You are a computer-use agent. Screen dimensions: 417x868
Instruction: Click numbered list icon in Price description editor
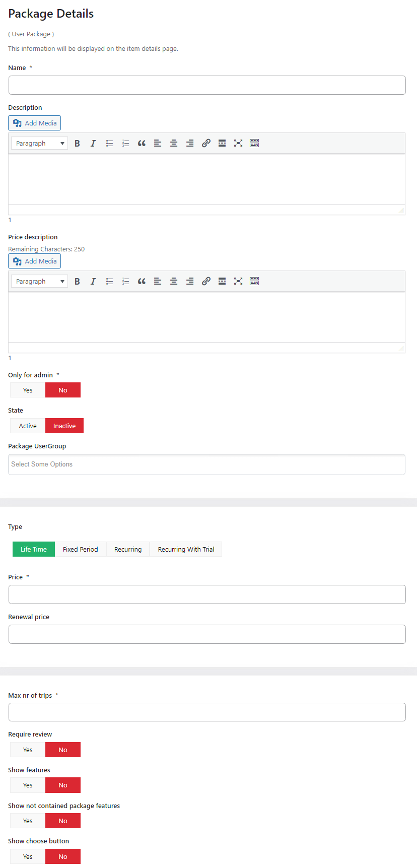(125, 282)
